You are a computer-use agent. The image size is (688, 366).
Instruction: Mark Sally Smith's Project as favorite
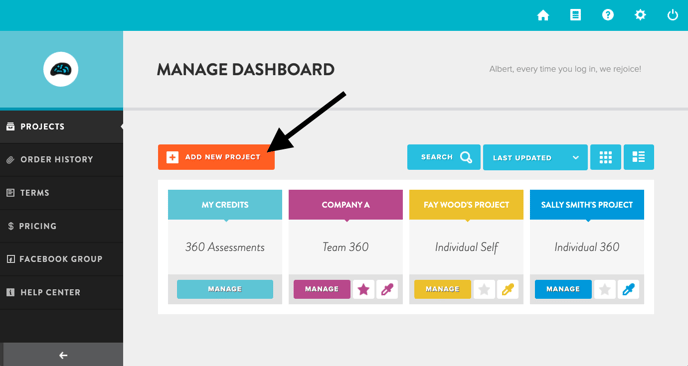(605, 289)
